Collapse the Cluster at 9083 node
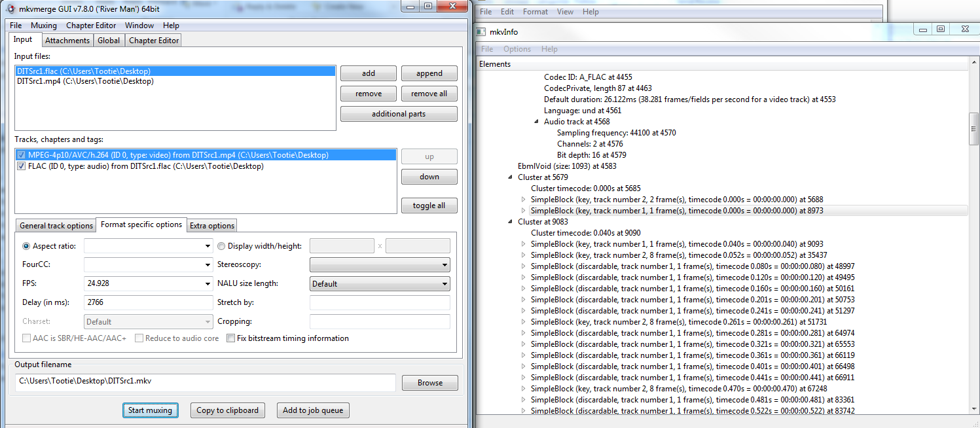 pos(511,222)
